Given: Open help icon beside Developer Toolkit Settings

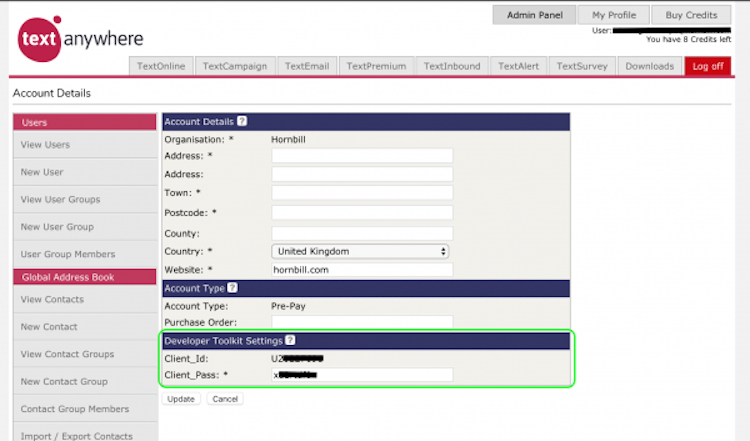Looking at the screenshot, I should (290, 340).
